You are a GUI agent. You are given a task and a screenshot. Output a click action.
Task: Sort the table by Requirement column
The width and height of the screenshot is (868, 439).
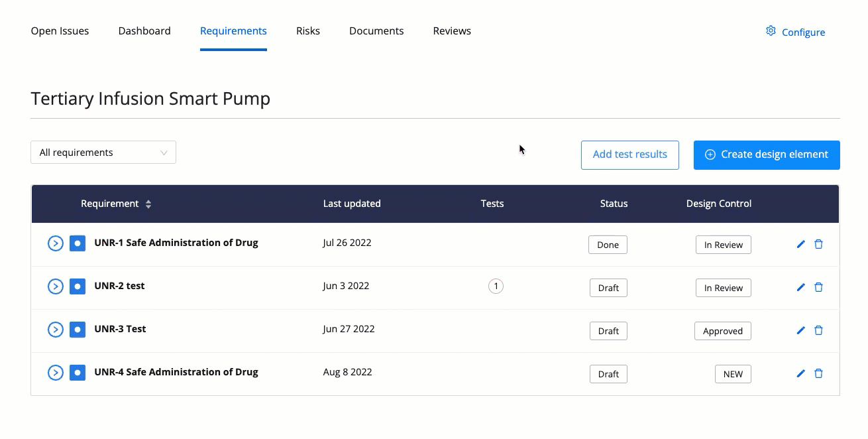pyautogui.click(x=148, y=204)
